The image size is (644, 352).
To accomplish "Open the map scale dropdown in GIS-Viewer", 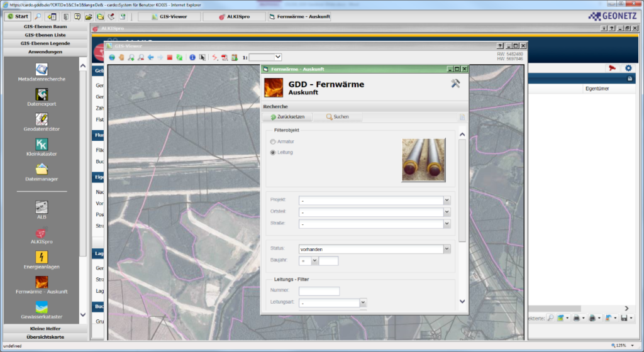I will [x=277, y=57].
